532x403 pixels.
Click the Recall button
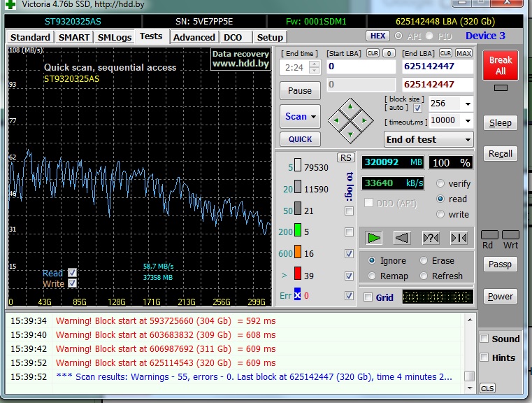(501, 153)
